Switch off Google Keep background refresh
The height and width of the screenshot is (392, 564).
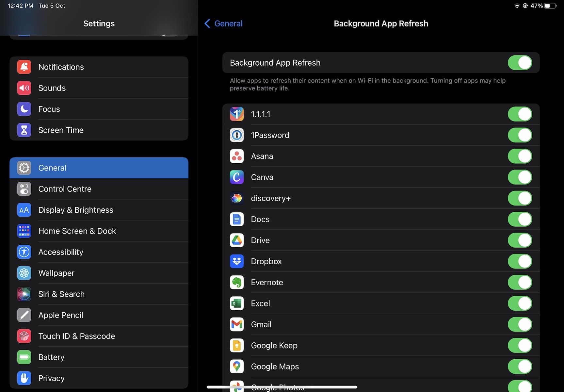[520, 346]
